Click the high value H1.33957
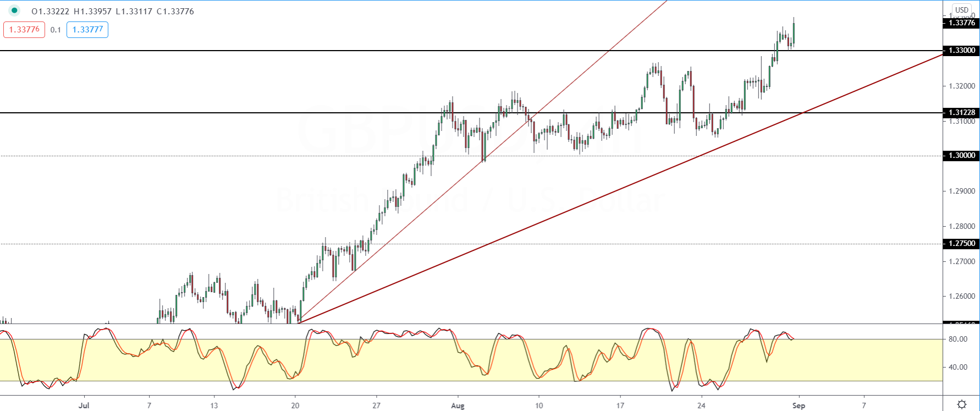Image resolution: width=980 pixels, height=411 pixels. 93,11
